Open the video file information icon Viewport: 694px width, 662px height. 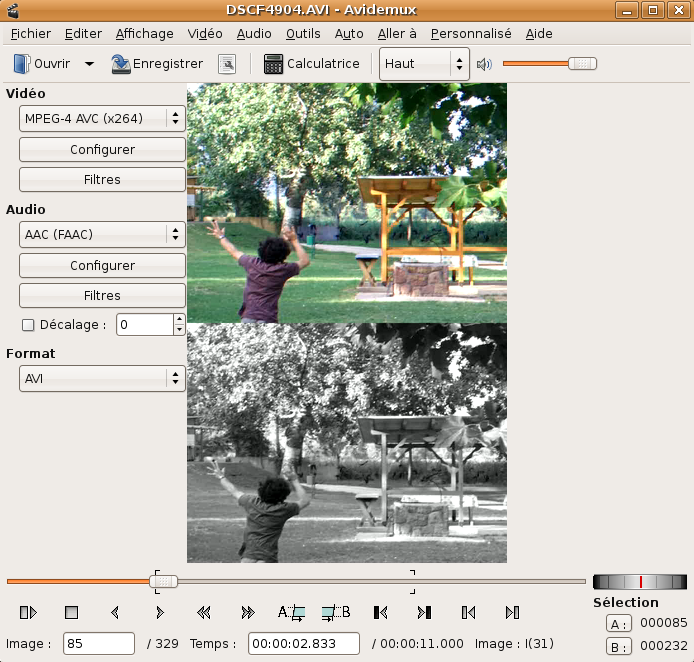(227, 64)
